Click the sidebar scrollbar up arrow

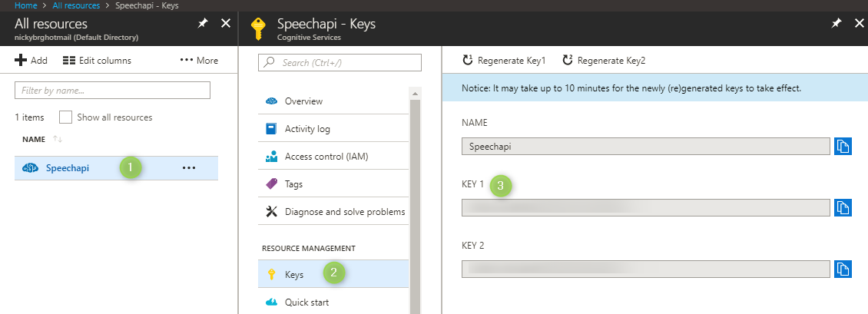416,94
